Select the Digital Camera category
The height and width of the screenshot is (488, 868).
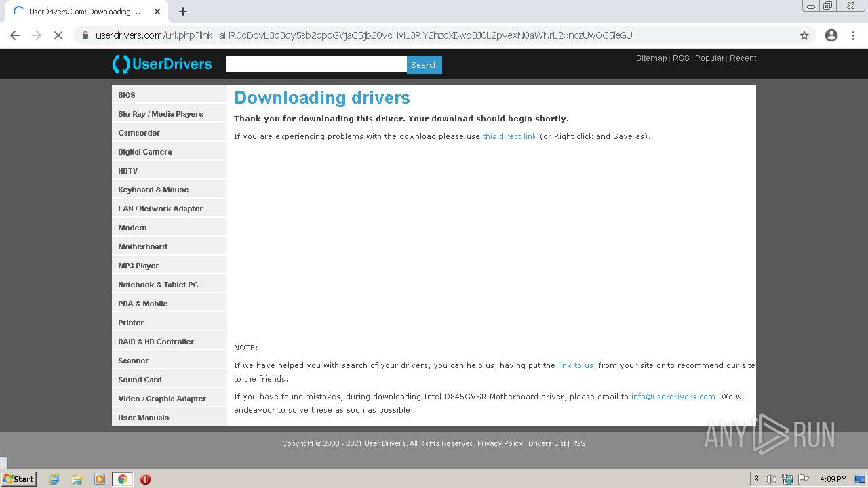point(170,152)
